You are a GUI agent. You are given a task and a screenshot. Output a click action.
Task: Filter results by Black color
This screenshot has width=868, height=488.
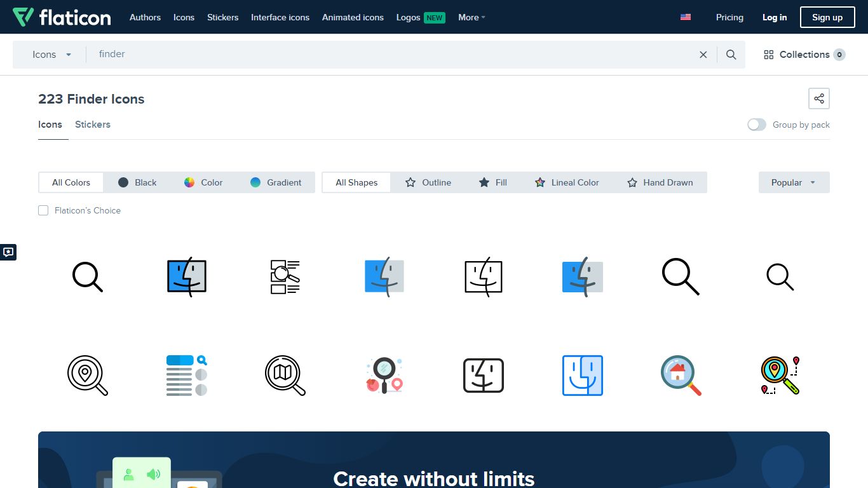pyautogui.click(x=137, y=182)
